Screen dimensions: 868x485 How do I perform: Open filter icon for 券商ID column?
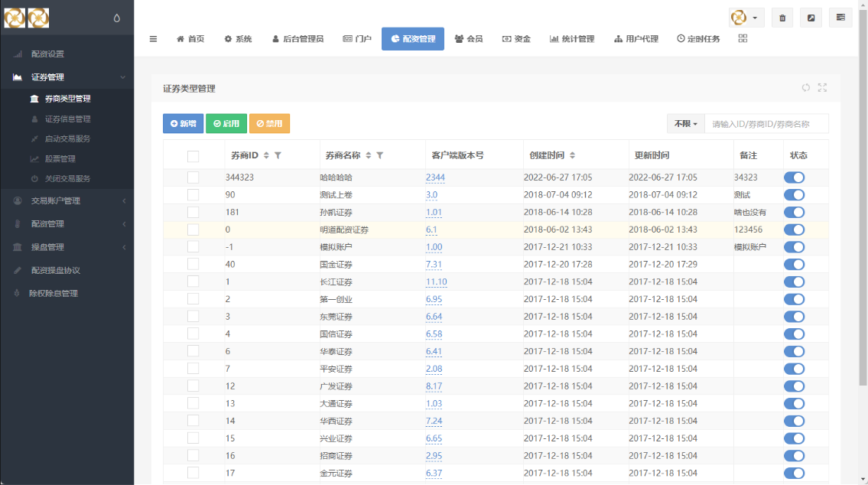click(278, 155)
